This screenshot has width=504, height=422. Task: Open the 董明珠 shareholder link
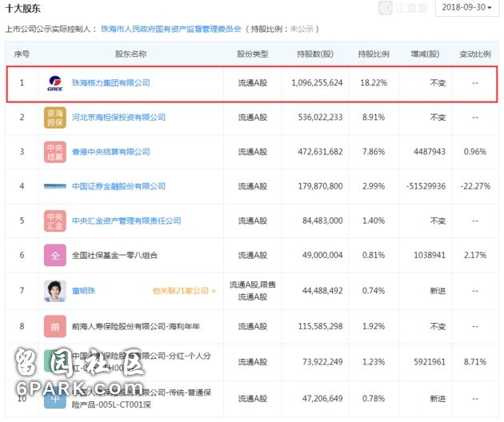point(83,291)
